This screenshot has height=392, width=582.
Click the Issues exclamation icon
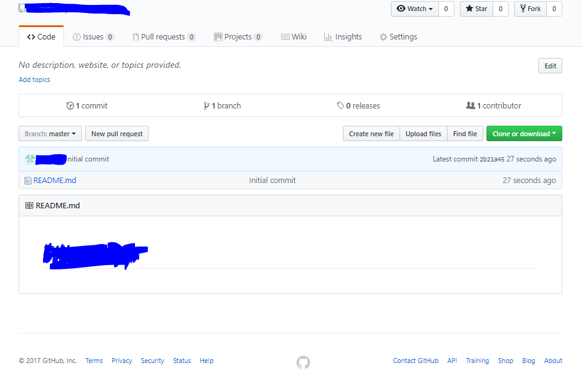coord(76,37)
